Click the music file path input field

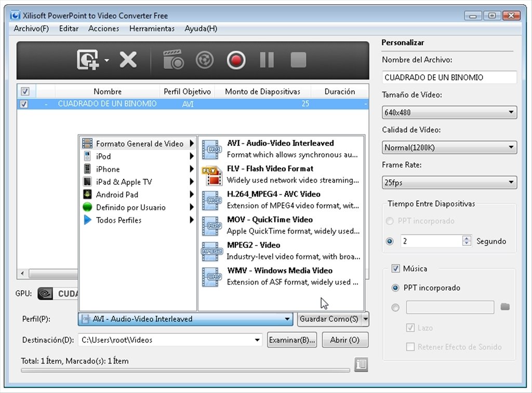(450, 307)
